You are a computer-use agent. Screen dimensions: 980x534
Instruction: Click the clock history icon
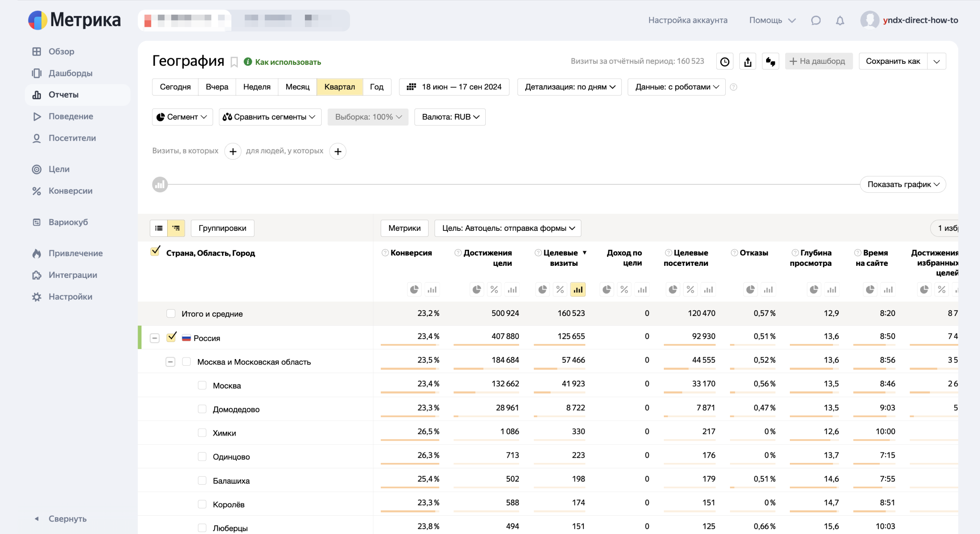724,62
